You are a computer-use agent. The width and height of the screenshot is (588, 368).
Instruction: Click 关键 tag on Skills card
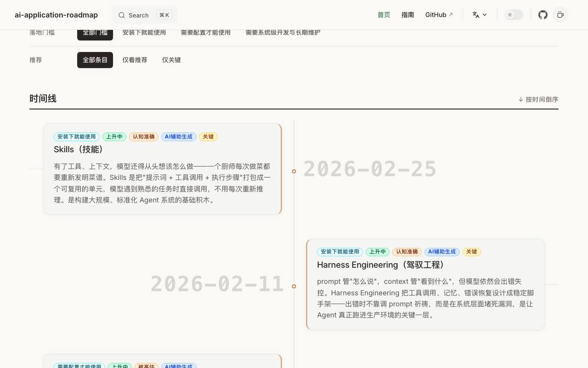click(209, 137)
